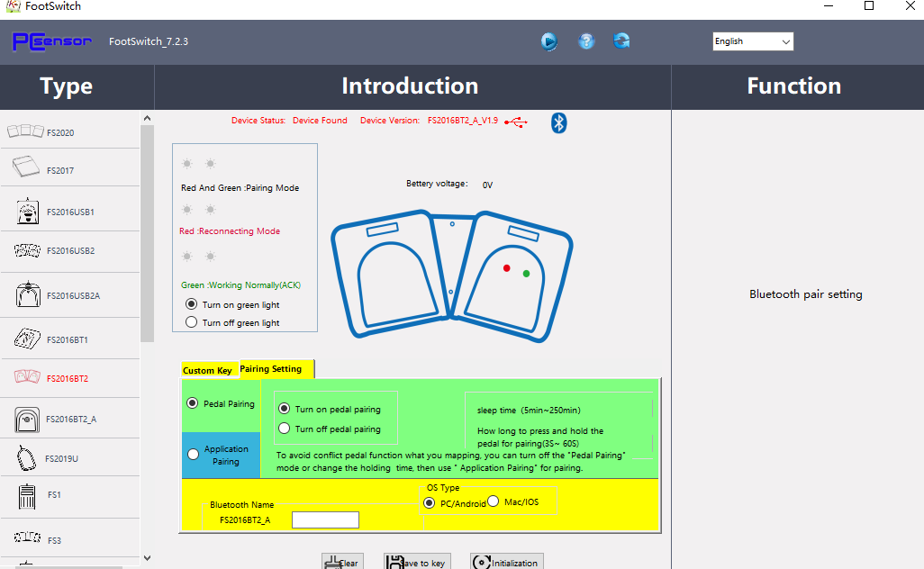Click the Save to key button
Viewport: 924px width, 569px height.
tap(417, 562)
